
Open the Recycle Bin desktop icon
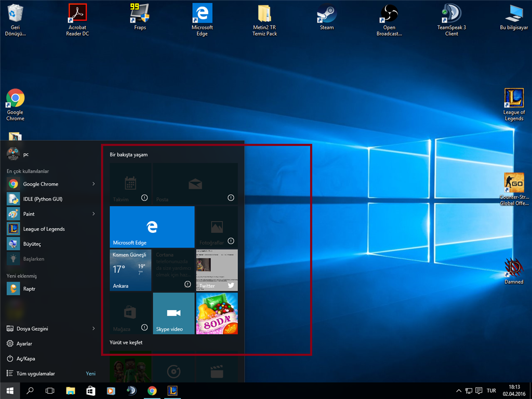point(15,20)
